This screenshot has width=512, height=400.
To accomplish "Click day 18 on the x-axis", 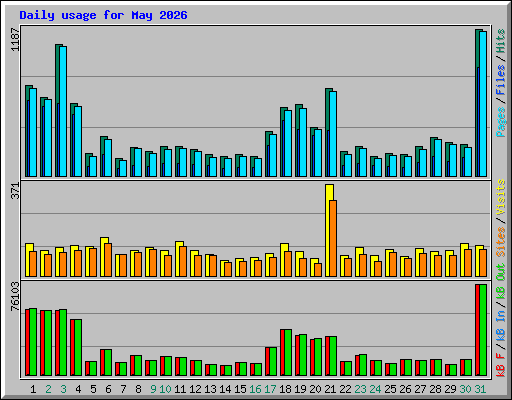I will 285,389.
